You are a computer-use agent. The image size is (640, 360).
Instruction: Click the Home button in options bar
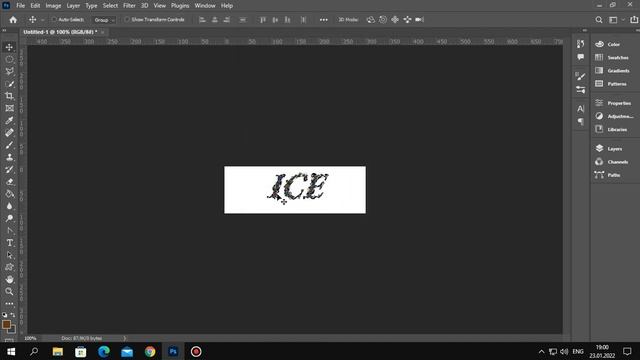13,20
